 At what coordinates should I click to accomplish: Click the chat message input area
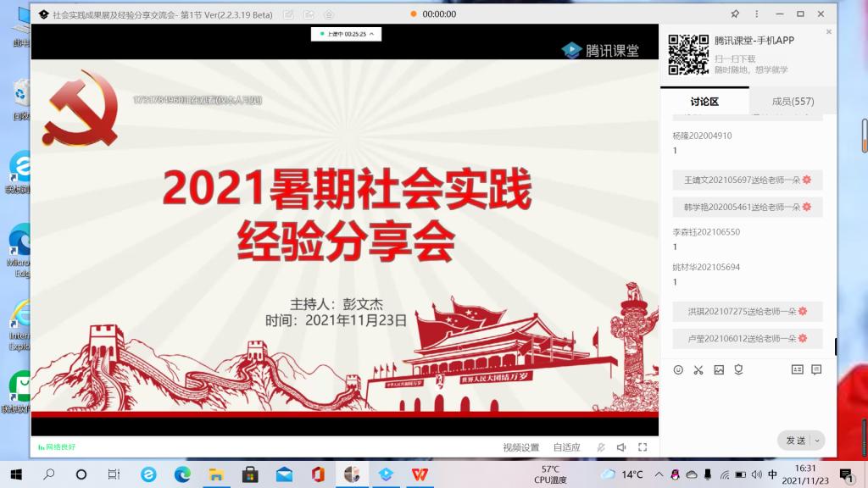(746, 402)
